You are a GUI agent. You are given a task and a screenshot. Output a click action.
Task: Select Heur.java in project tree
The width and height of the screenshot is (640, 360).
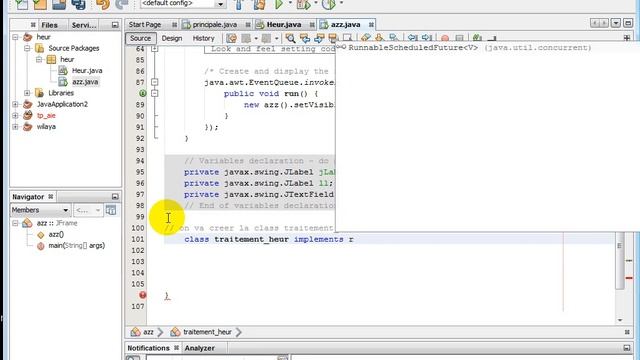tap(87, 71)
